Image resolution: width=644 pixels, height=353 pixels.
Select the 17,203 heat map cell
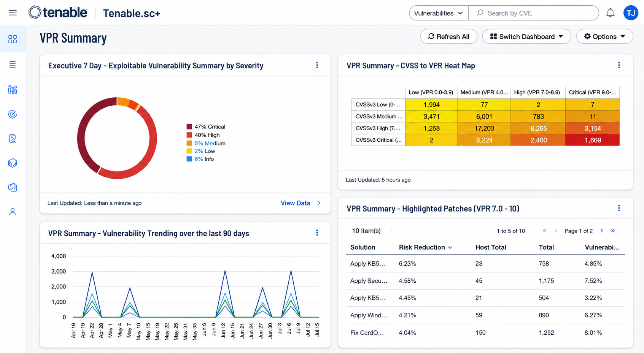click(x=484, y=128)
